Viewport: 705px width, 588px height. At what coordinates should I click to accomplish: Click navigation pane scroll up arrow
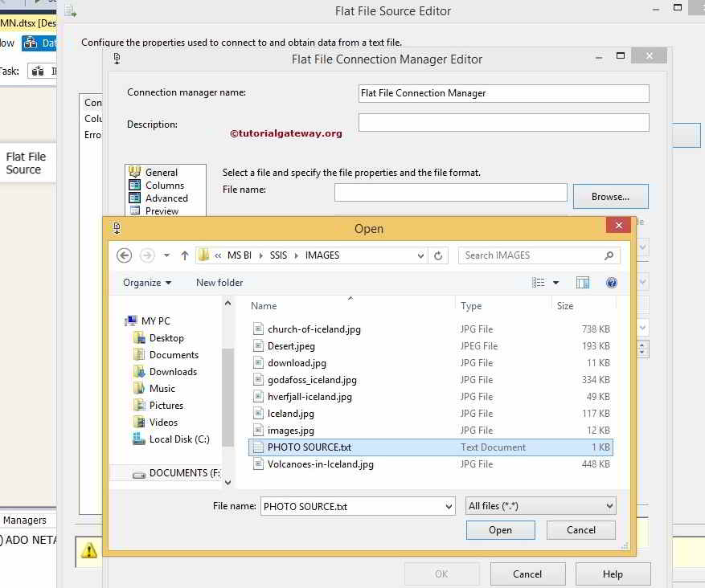point(228,303)
